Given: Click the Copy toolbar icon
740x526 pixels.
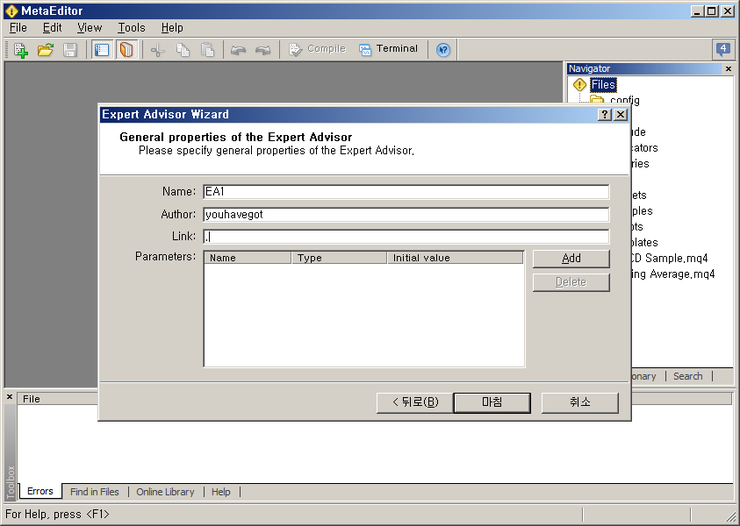Looking at the screenshot, I should tap(183, 50).
